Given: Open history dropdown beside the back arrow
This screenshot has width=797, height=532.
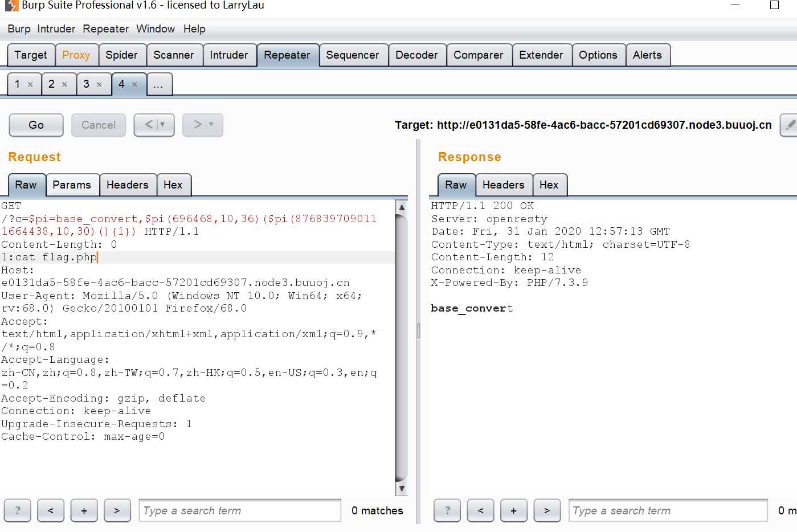Looking at the screenshot, I should pos(164,125).
